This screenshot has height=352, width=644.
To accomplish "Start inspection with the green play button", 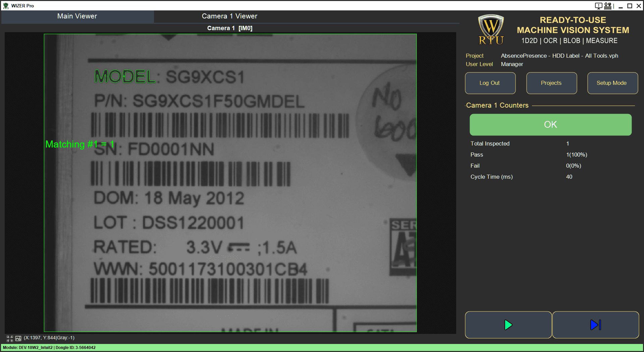I will (x=508, y=325).
